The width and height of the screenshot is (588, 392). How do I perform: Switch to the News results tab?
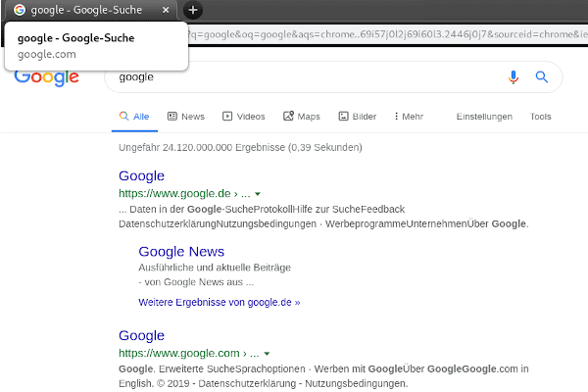pyautogui.click(x=186, y=117)
